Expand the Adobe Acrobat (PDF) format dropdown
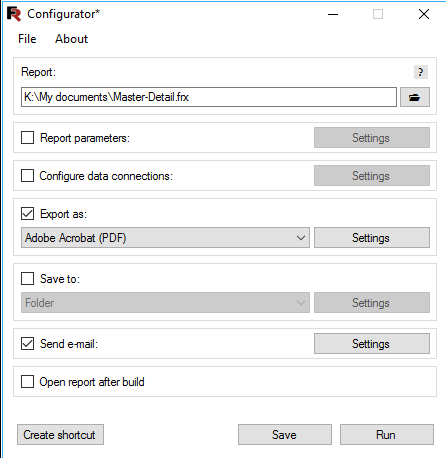The height and width of the screenshot is (458, 446). pos(165,238)
